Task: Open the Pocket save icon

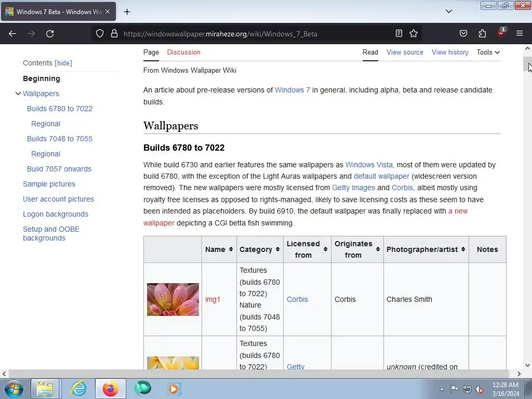Action: pyautogui.click(x=463, y=33)
